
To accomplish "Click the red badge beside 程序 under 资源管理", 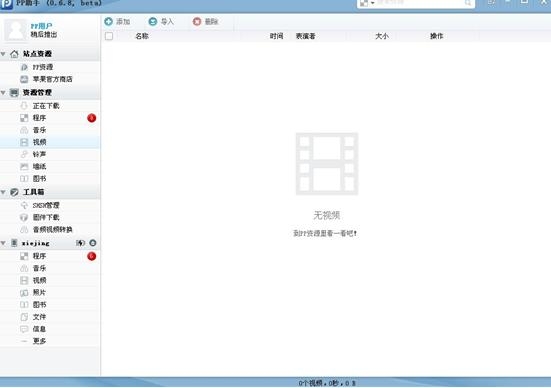I will pos(92,118).
